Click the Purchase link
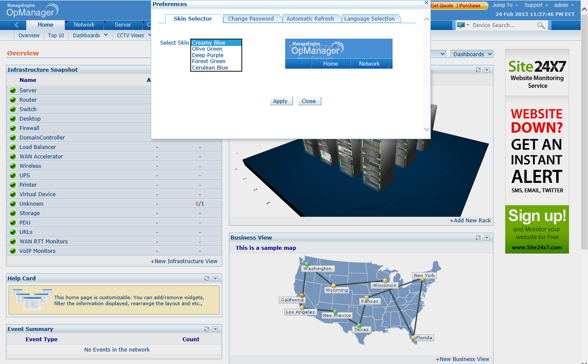This screenshot has width=588, height=364. [470, 6]
